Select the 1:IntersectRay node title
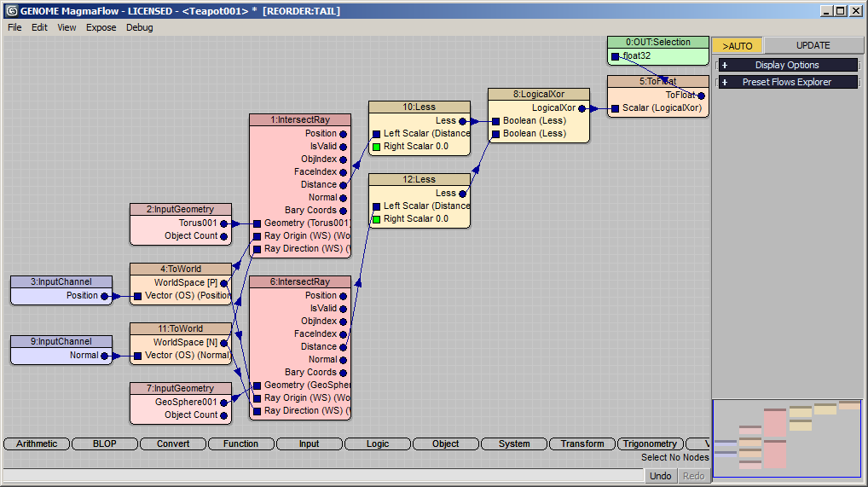Image resolution: width=868 pixels, height=487 pixels. pyautogui.click(x=300, y=119)
